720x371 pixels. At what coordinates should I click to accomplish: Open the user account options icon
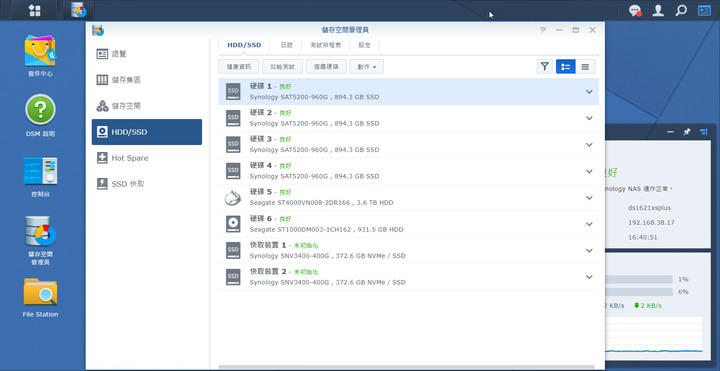(x=658, y=11)
